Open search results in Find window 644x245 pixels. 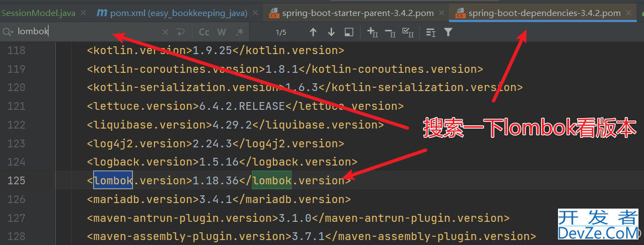click(431, 32)
